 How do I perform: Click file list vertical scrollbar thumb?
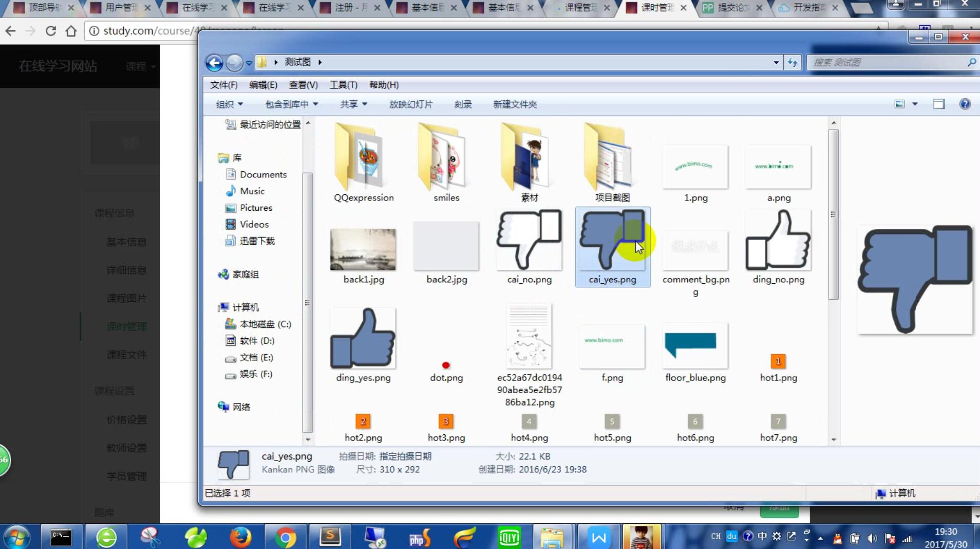click(833, 214)
